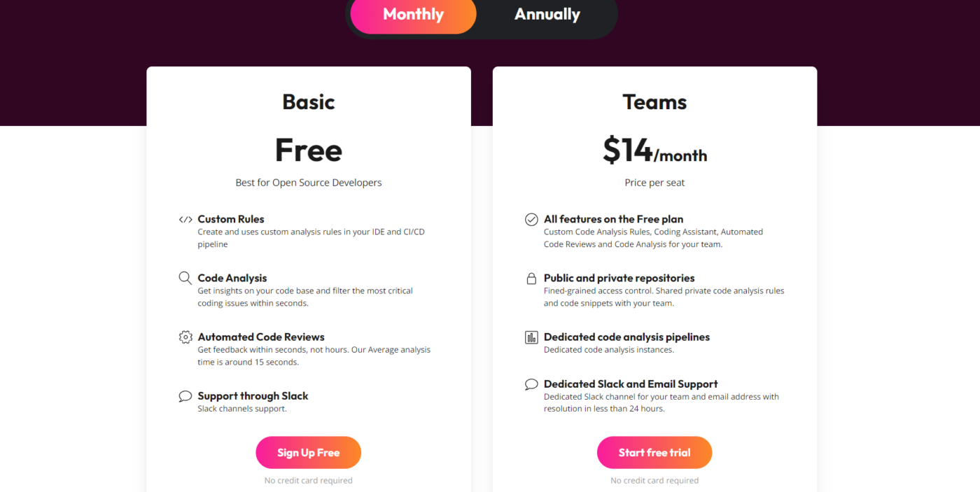Click the padlock icon for repositories
The image size is (980, 492).
[x=531, y=279]
